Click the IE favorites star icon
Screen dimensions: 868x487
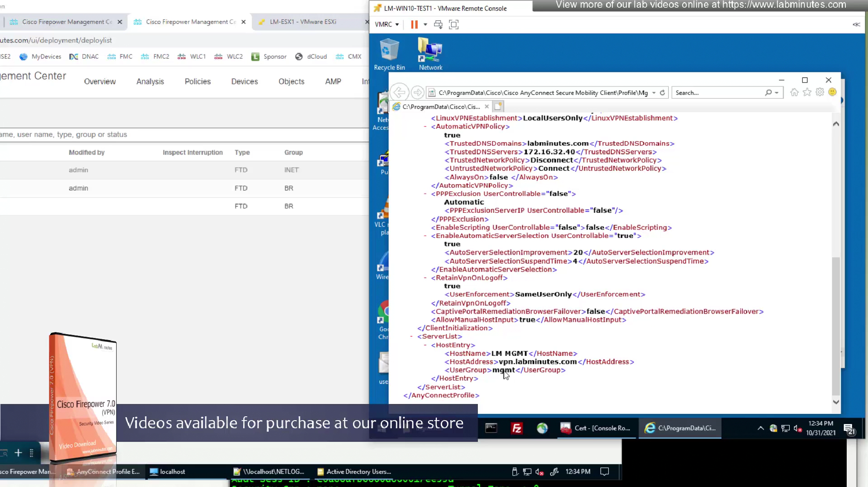[807, 92]
